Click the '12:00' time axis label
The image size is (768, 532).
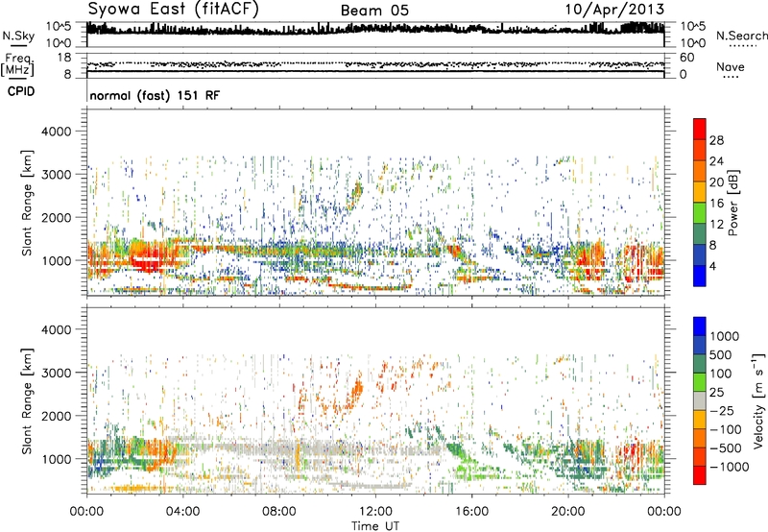click(375, 512)
